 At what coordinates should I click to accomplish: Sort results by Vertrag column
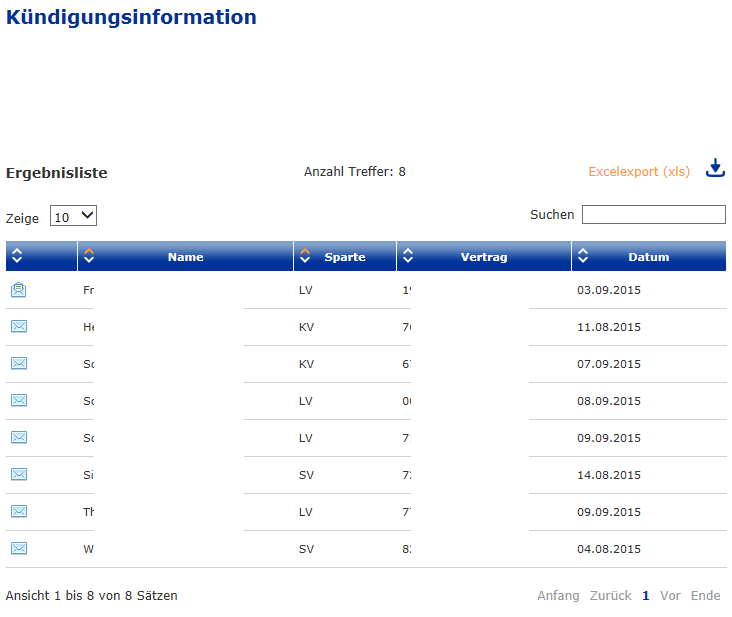pyautogui.click(x=484, y=257)
